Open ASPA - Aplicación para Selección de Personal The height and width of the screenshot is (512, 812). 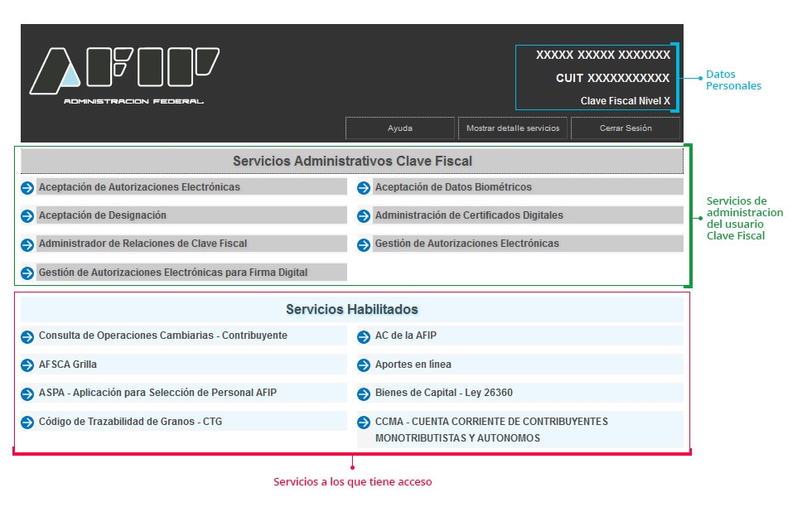tap(157, 393)
